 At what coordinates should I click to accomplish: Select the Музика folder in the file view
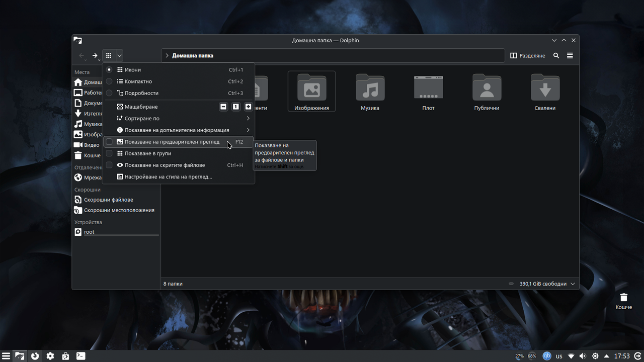coord(370,92)
